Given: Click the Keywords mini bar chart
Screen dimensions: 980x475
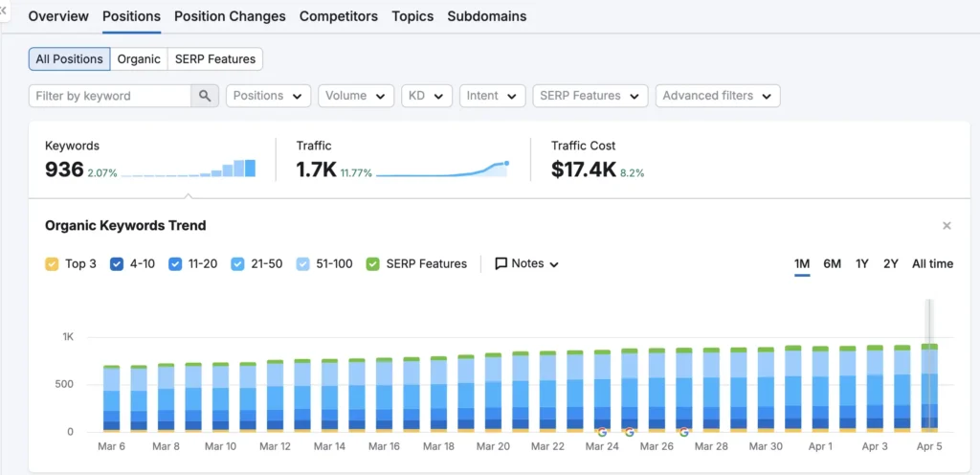Looking at the screenshot, I should click(189, 169).
